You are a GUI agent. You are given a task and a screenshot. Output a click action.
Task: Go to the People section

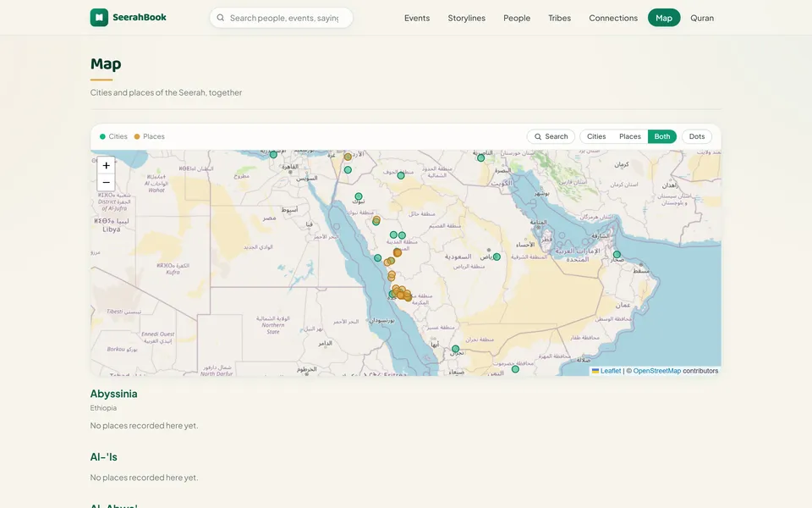tap(517, 18)
